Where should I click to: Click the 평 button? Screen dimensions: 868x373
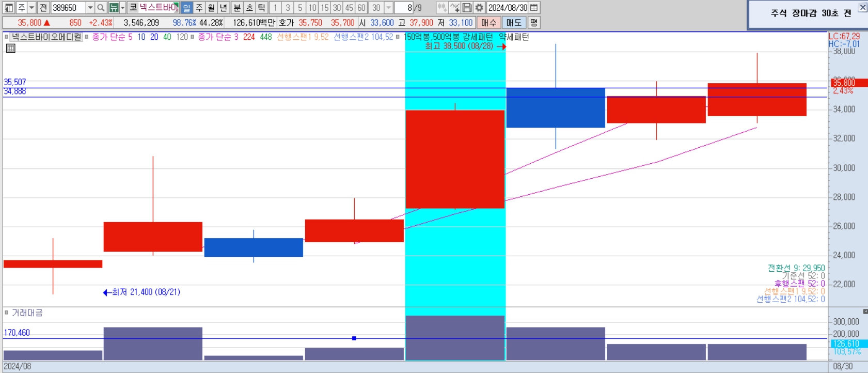click(534, 23)
